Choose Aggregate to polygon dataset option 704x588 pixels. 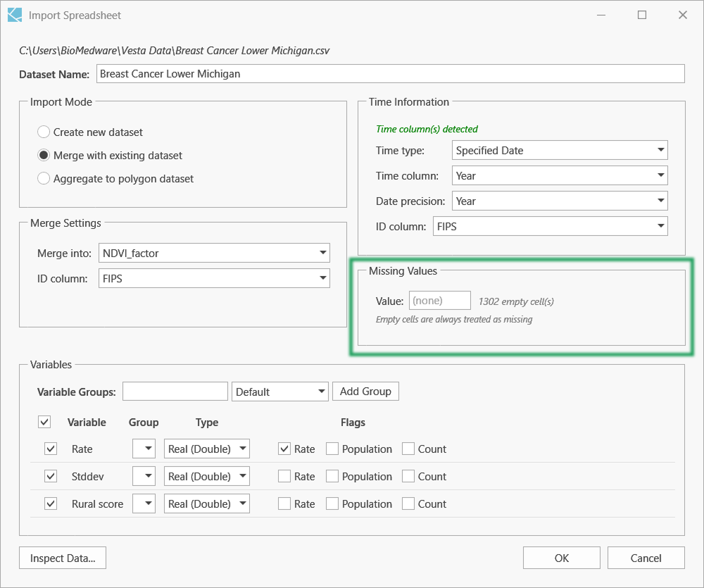tap(44, 179)
